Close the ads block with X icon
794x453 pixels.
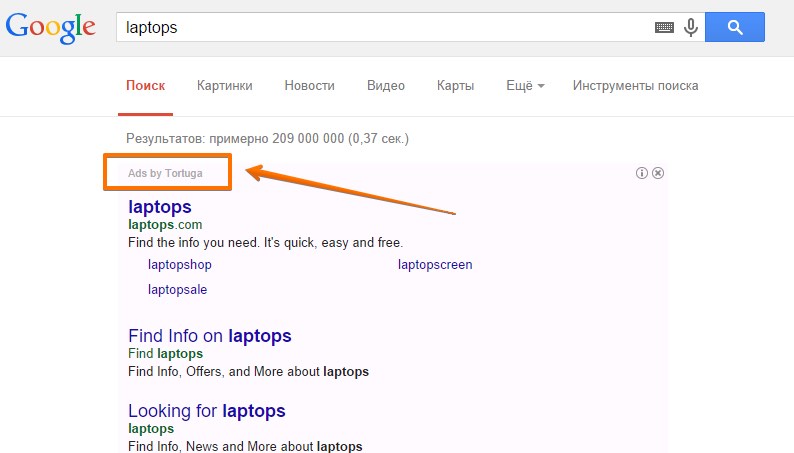(658, 173)
